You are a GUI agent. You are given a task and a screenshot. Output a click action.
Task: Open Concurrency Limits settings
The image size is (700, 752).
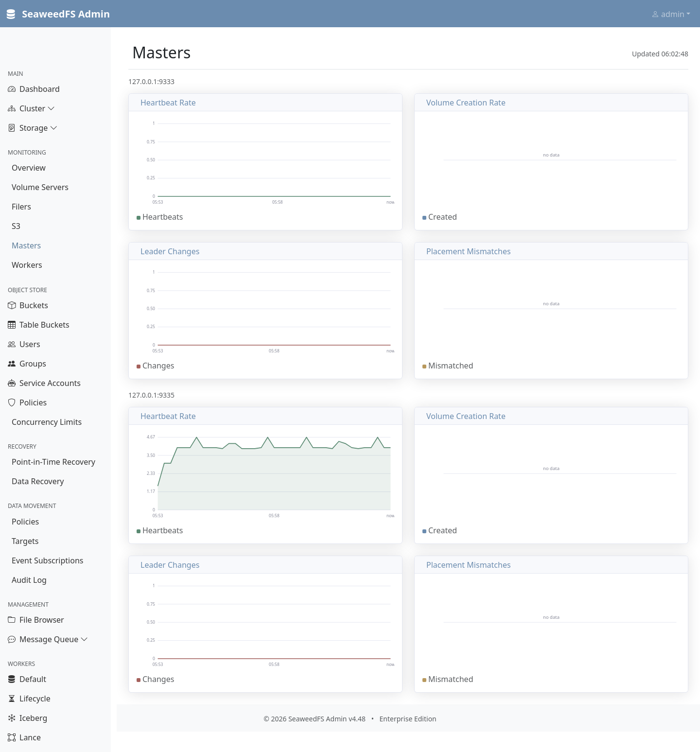coord(47,422)
